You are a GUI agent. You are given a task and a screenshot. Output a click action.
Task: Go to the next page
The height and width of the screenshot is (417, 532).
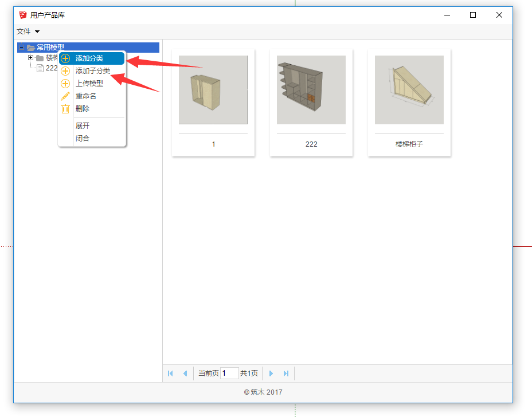[271, 373]
